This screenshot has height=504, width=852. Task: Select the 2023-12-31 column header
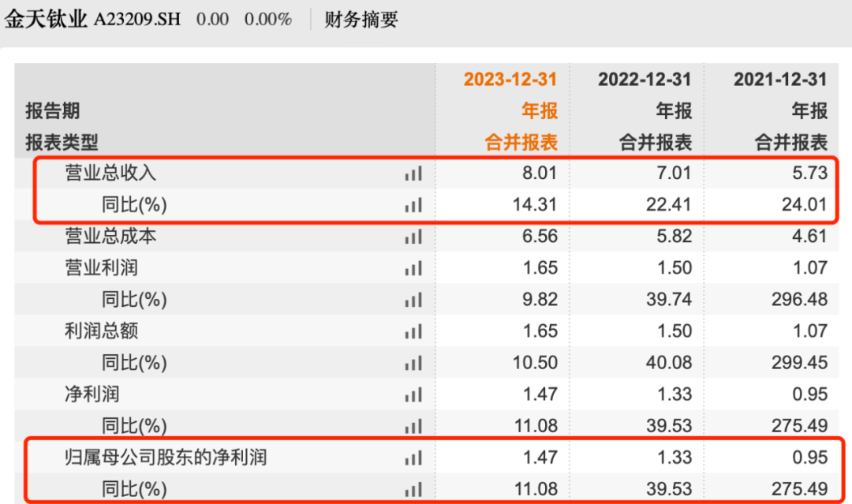[x=510, y=80]
